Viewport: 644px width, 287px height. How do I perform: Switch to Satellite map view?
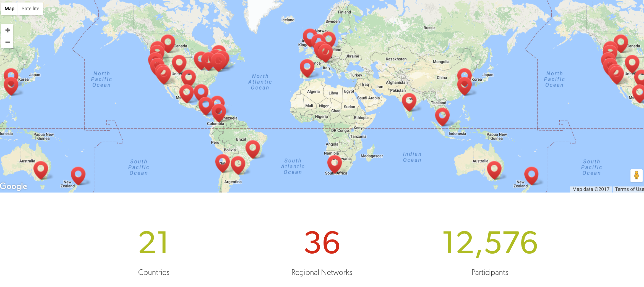pyautogui.click(x=30, y=9)
